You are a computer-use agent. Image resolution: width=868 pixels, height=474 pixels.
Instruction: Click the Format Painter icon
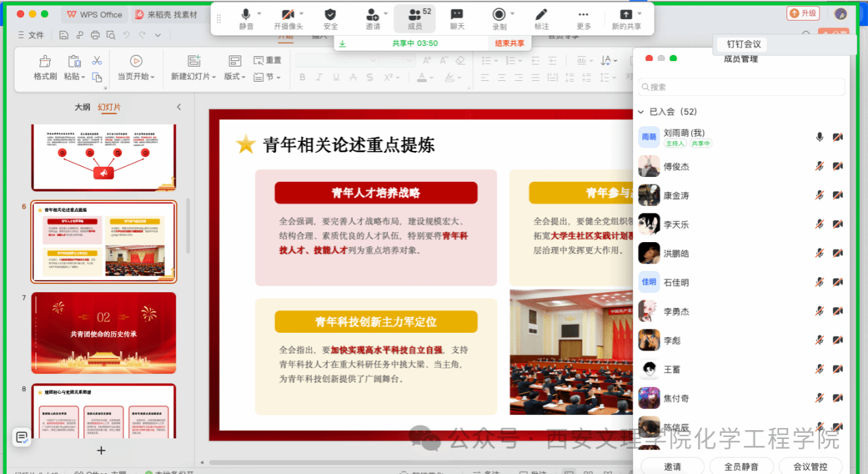(x=45, y=67)
